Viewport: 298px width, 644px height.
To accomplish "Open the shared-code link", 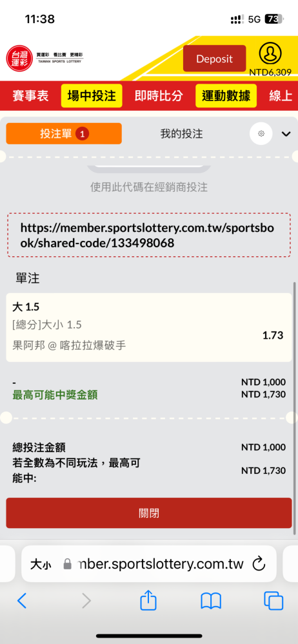I will pos(147,235).
